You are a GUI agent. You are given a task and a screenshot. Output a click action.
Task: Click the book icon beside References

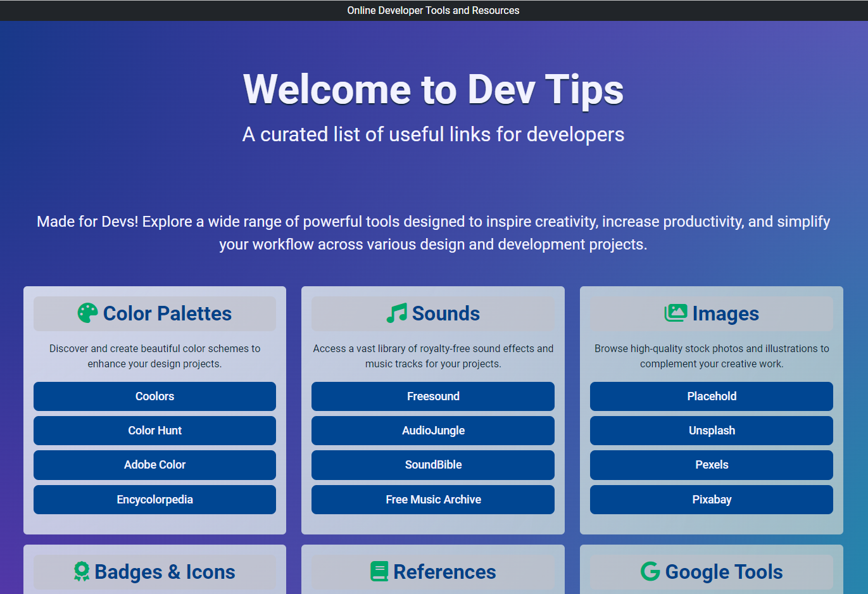pos(379,571)
